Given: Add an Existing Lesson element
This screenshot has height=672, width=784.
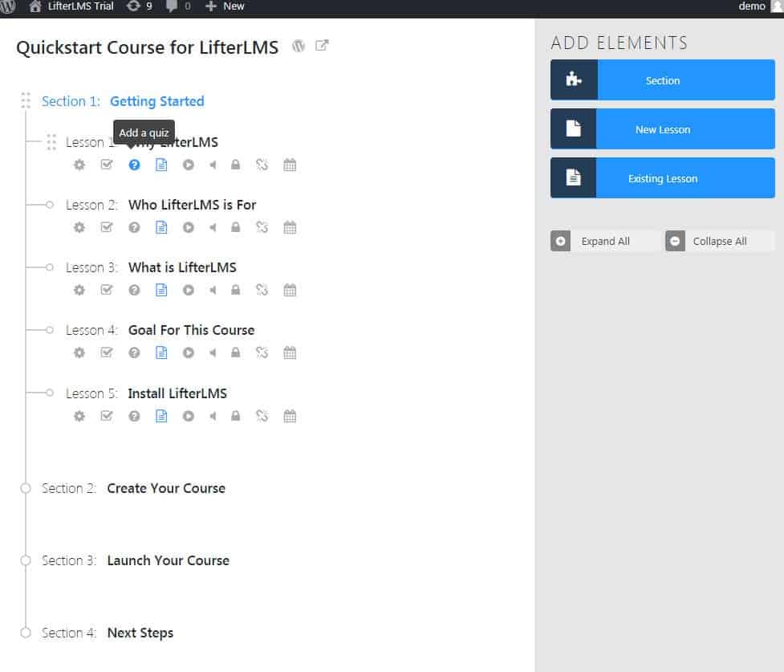Looking at the screenshot, I should coord(663,178).
